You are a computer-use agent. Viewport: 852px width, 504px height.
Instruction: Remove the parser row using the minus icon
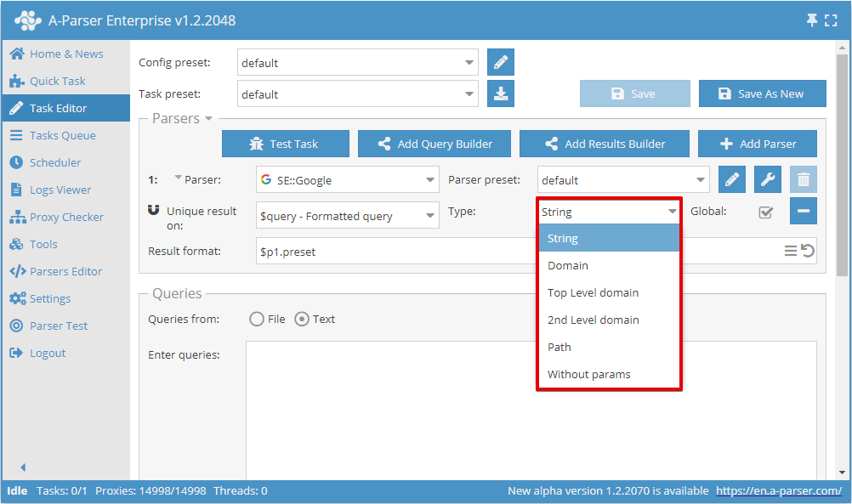point(803,210)
